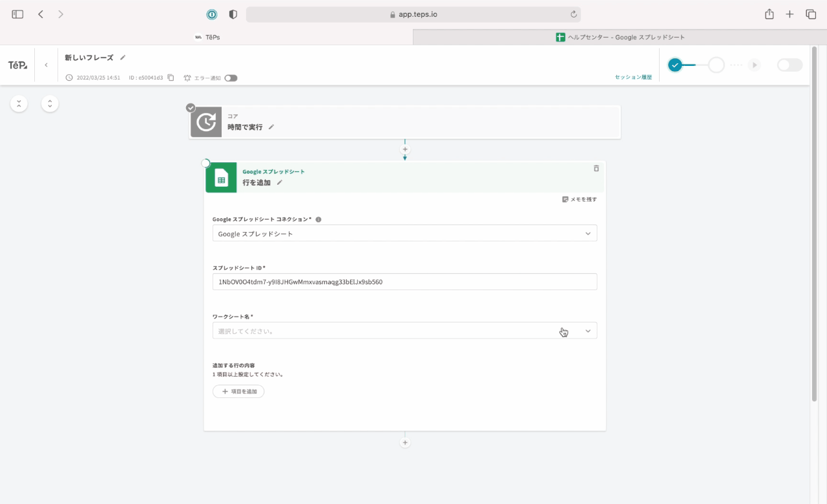Click the run play button in header
The height and width of the screenshot is (504, 827).
coord(753,65)
